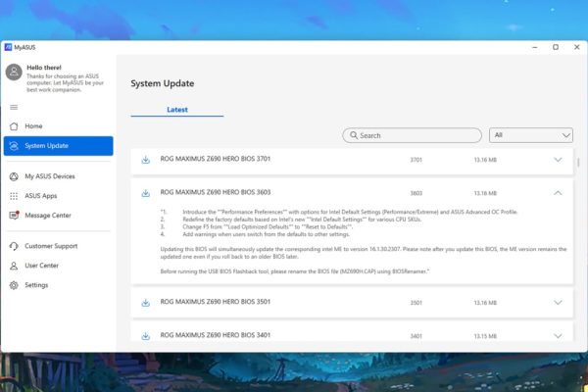
Task: Click the search magnifier icon
Action: click(354, 135)
